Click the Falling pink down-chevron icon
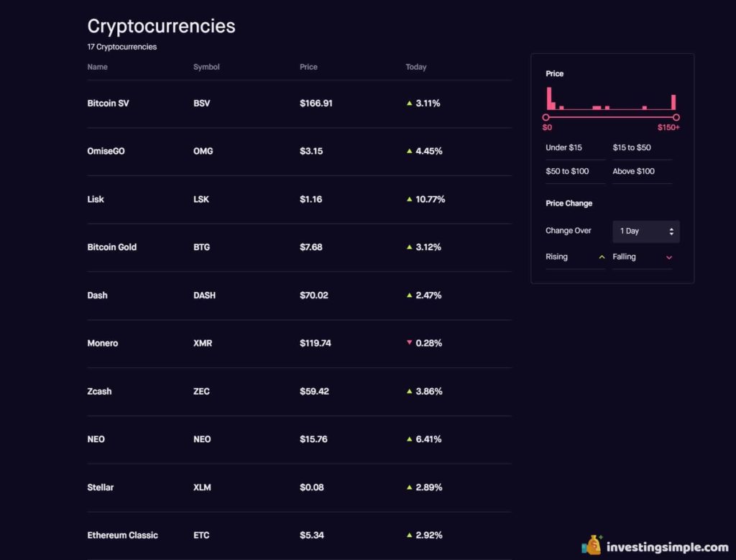736x560 pixels. coord(669,257)
